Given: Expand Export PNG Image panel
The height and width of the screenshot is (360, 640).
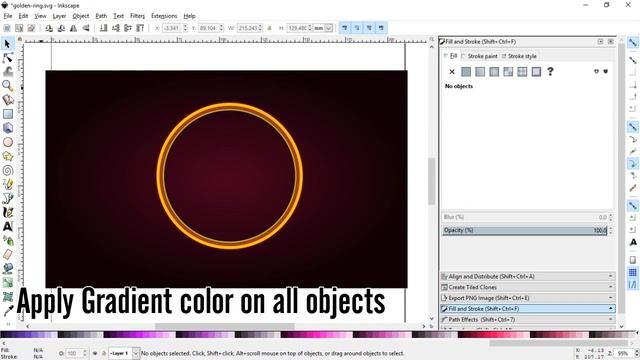Looking at the screenshot, I should pos(527,298).
